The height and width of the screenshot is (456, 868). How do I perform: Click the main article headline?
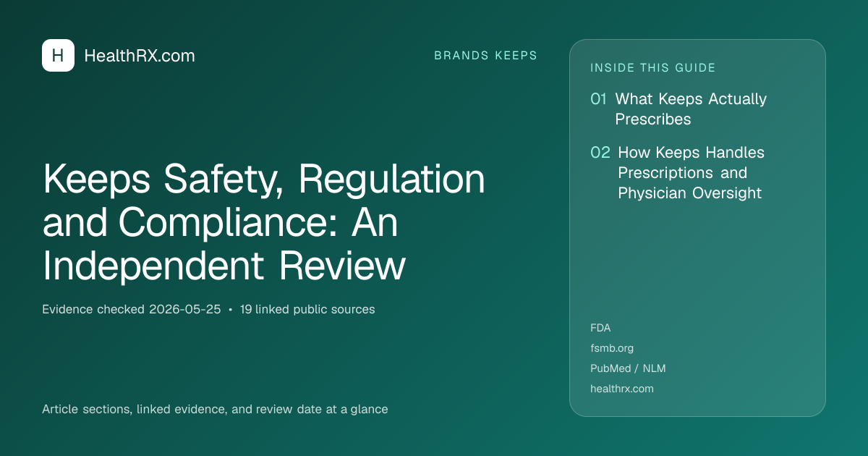click(264, 222)
